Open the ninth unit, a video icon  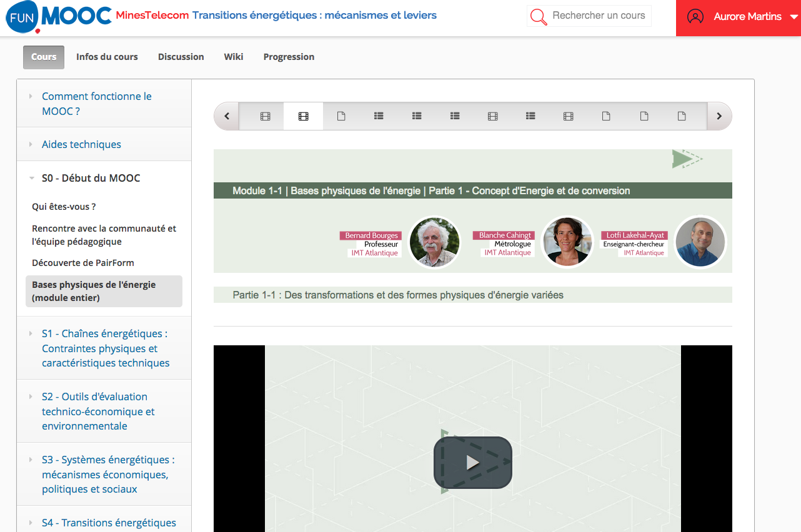point(568,116)
